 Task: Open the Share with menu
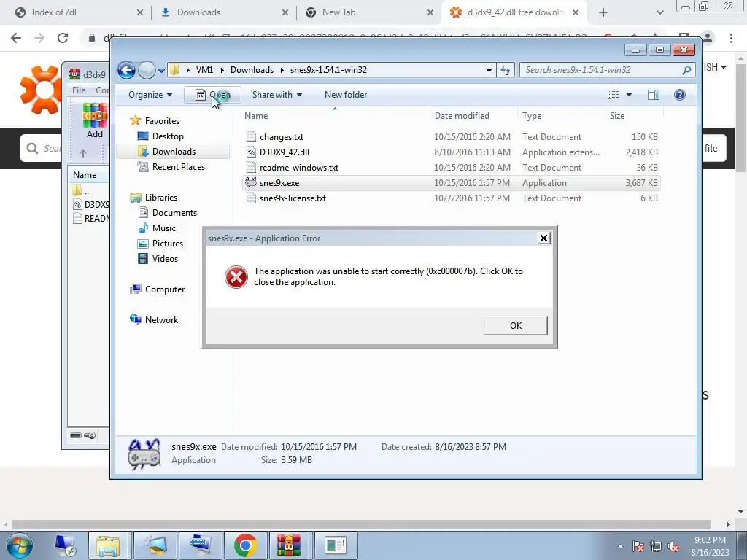coord(276,95)
